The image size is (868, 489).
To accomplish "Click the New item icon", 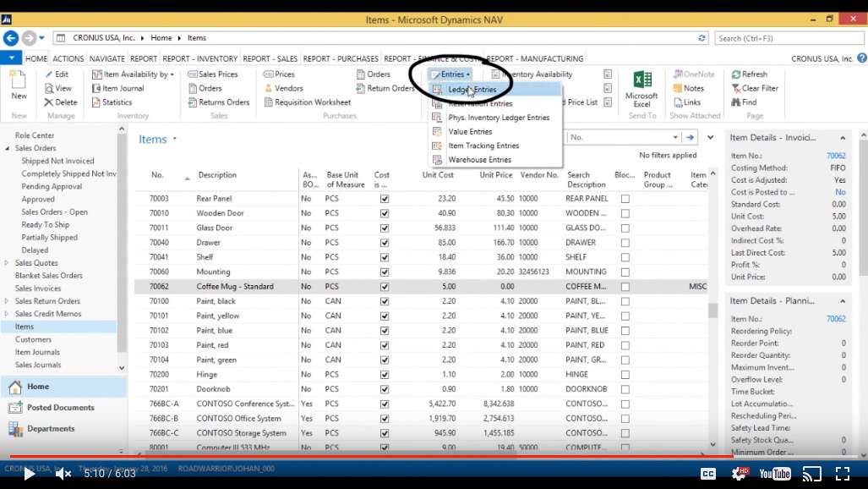I will click(19, 80).
